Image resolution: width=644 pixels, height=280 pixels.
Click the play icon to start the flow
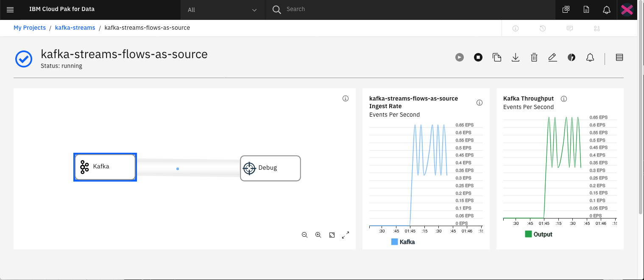click(460, 57)
